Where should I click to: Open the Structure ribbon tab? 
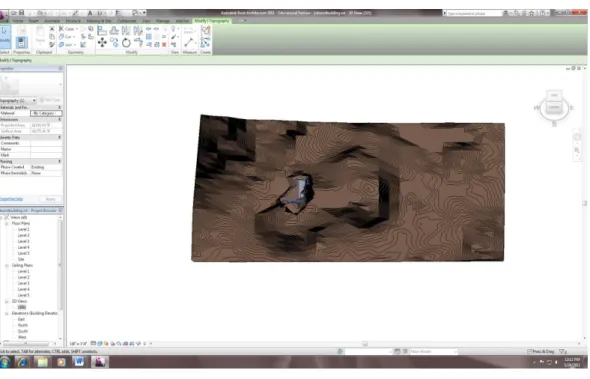coord(73,21)
